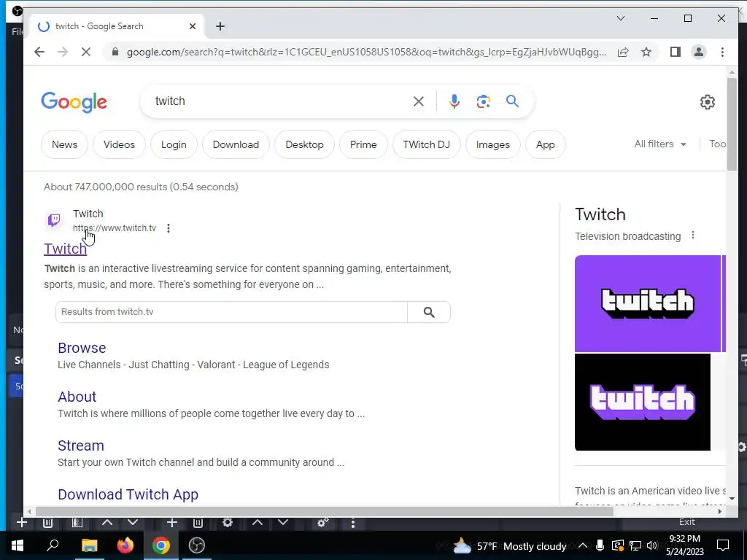This screenshot has width=747, height=560.
Task: Open File Explorer from the taskbar
Action: point(89,545)
